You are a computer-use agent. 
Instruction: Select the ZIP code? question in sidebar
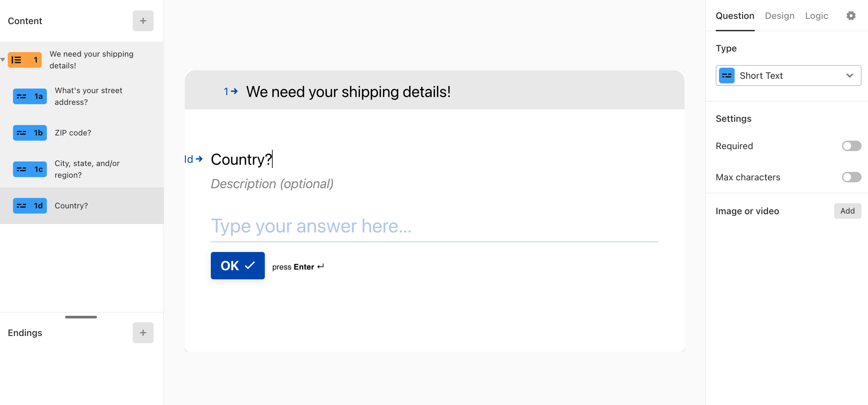click(x=73, y=133)
